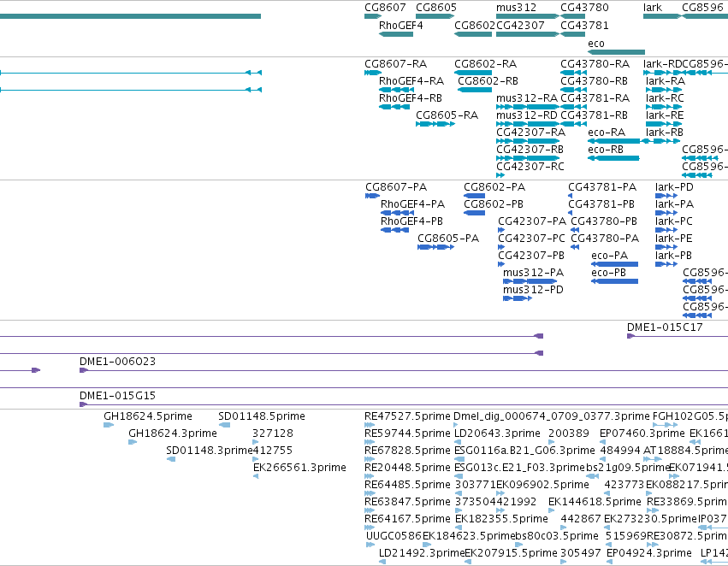Screen dimensions: 728x566
Task: Select the lark-RA transcript
Action: (664, 90)
